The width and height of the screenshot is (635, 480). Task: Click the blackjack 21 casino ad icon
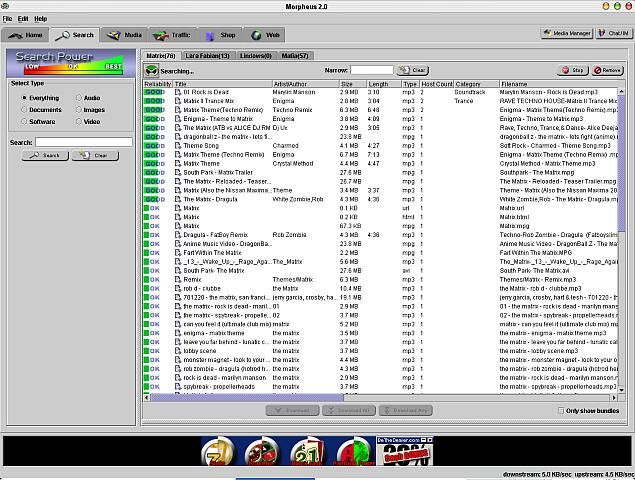(x=307, y=451)
